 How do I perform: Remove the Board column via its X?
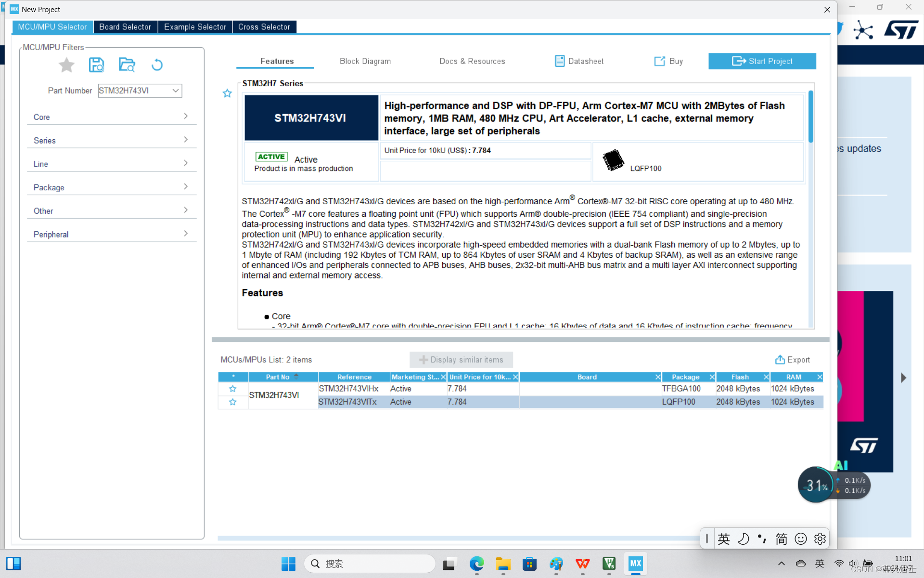pos(657,377)
